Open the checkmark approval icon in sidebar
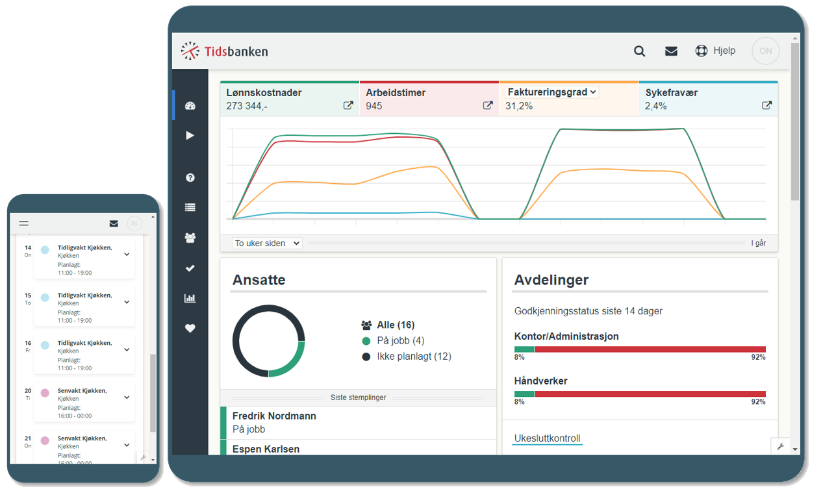Image resolution: width=823 pixels, height=504 pixels. point(190,268)
